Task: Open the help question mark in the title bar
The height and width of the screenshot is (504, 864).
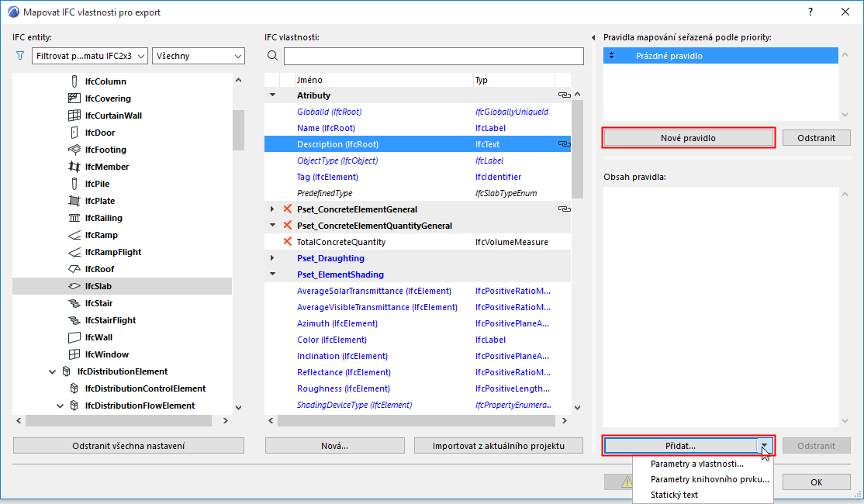Action: (810, 12)
